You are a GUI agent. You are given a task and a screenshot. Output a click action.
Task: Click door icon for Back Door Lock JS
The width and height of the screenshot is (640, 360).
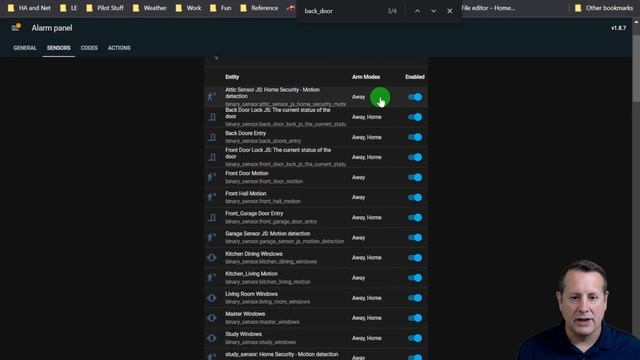click(x=212, y=117)
